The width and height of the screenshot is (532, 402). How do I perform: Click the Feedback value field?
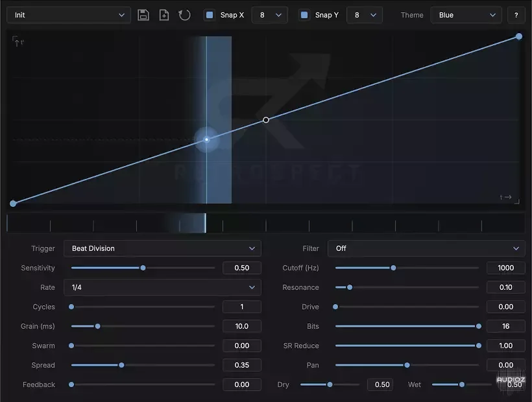click(x=242, y=384)
